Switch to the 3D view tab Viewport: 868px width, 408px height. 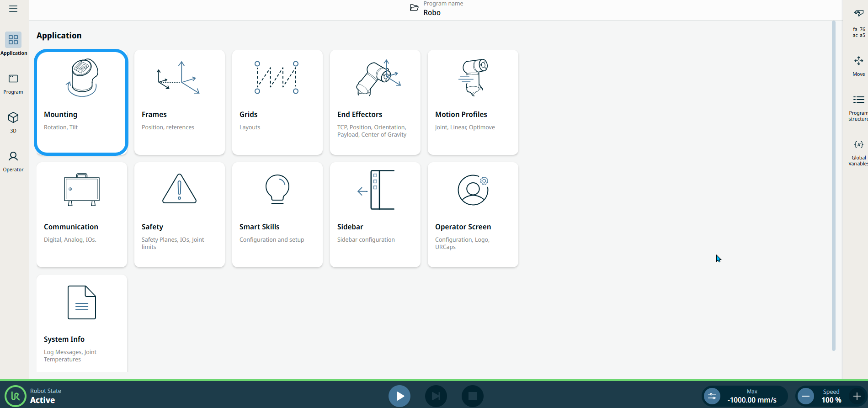(13, 122)
